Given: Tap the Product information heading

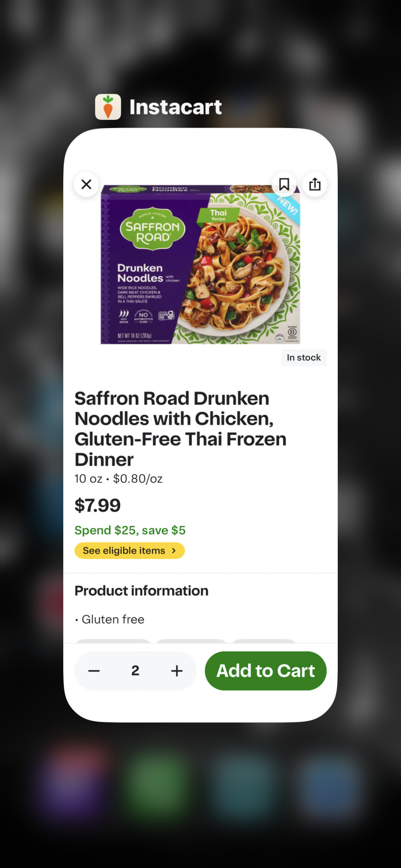Looking at the screenshot, I should [x=141, y=590].
